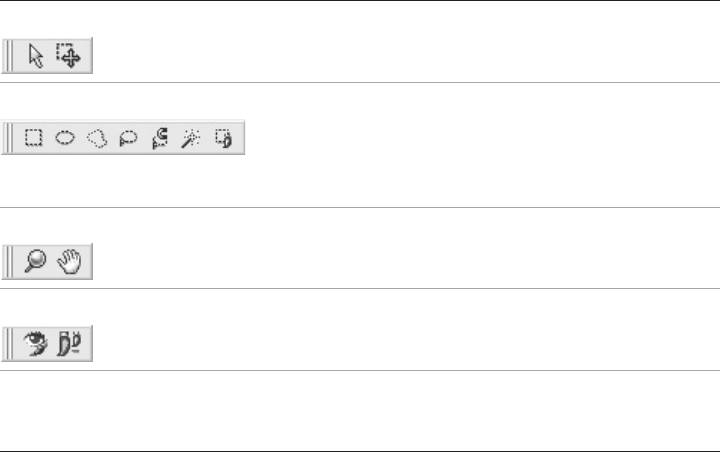Select the lasso selection tool

click(x=127, y=139)
